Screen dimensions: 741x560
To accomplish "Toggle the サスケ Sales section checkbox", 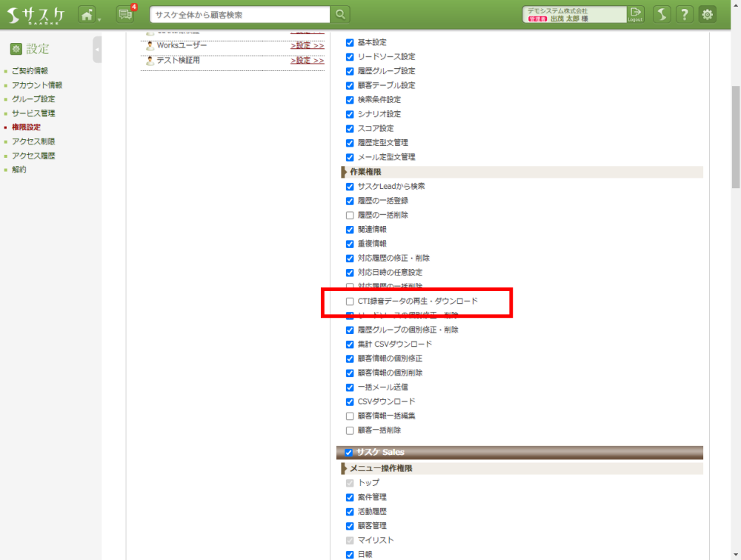I will click(x=348, y=453).
